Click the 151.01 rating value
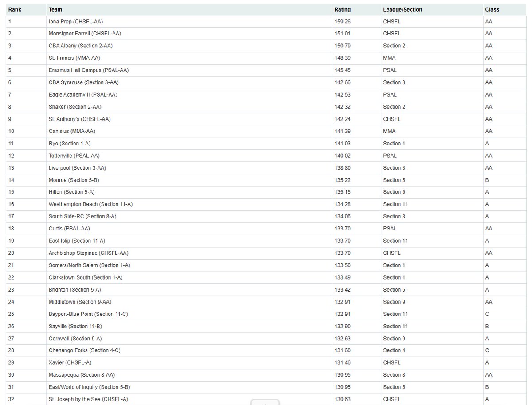This screenshot has height=405, width=532. point(342,34)
